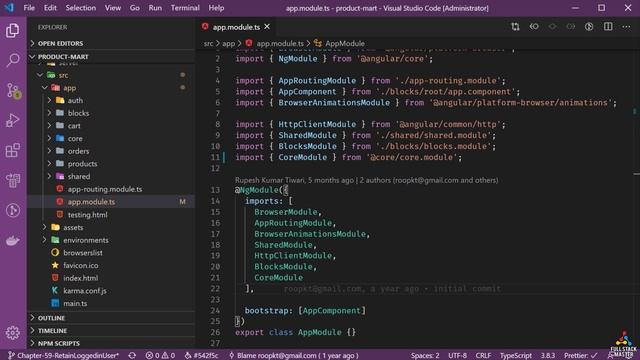Click the TypeScript version 3.8.3
This screenshot has width=640, height=360.
pos(548,356)
